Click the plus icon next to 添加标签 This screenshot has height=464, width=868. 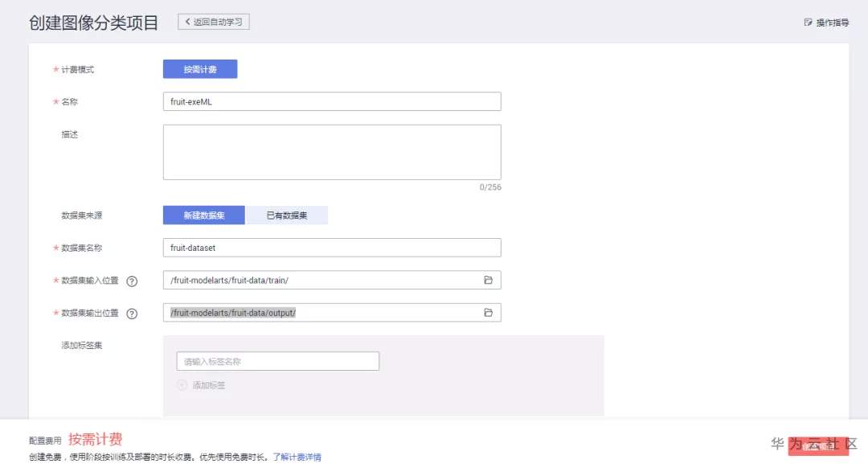tap(182, 385)
